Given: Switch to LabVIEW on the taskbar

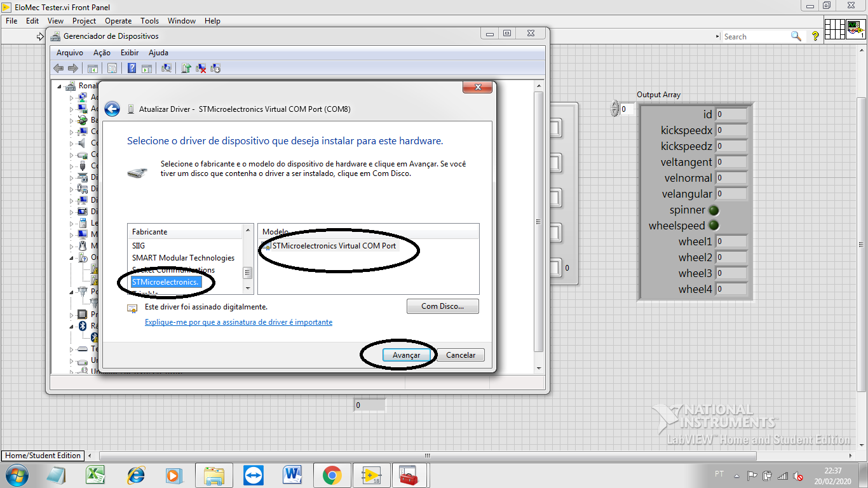Looking at the screenshot, I should point(371,475).
